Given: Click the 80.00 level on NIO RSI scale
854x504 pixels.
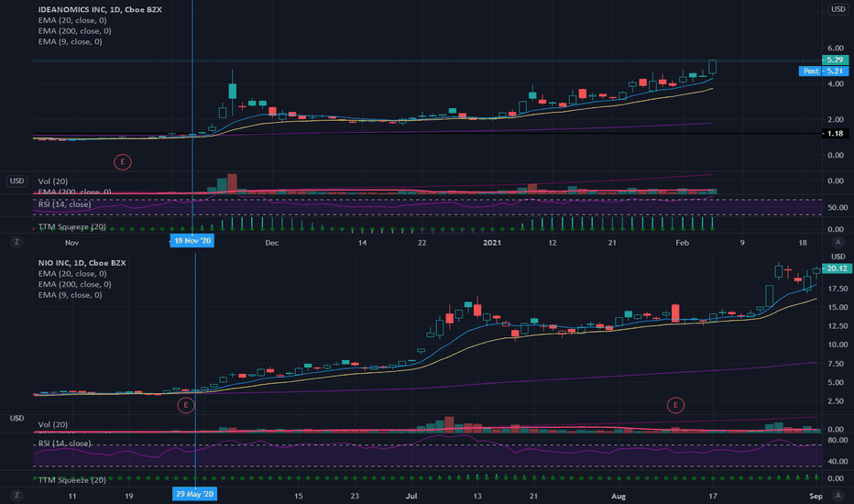Looking at the screenshot, I should pos(838,440).
